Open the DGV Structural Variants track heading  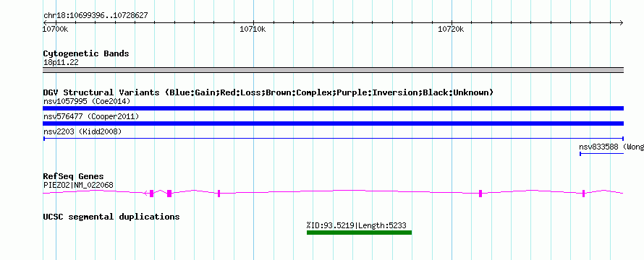click(268, 92)
